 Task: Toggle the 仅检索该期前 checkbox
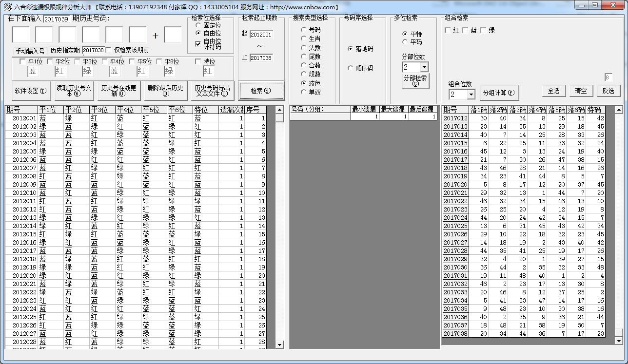109,50
